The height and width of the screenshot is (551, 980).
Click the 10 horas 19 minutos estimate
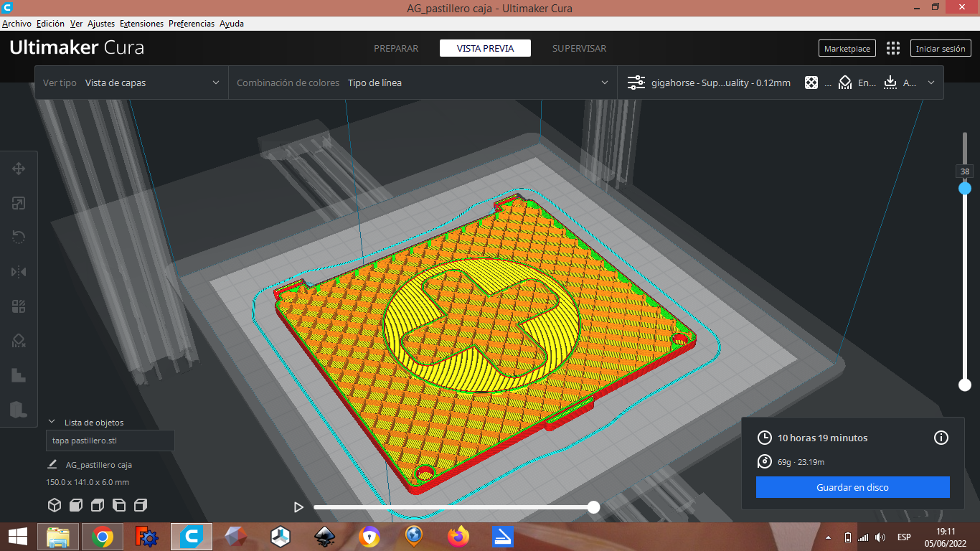[823, 438]
